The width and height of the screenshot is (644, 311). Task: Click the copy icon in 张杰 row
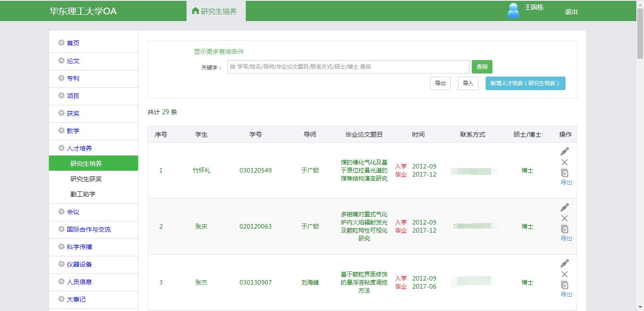565,285
